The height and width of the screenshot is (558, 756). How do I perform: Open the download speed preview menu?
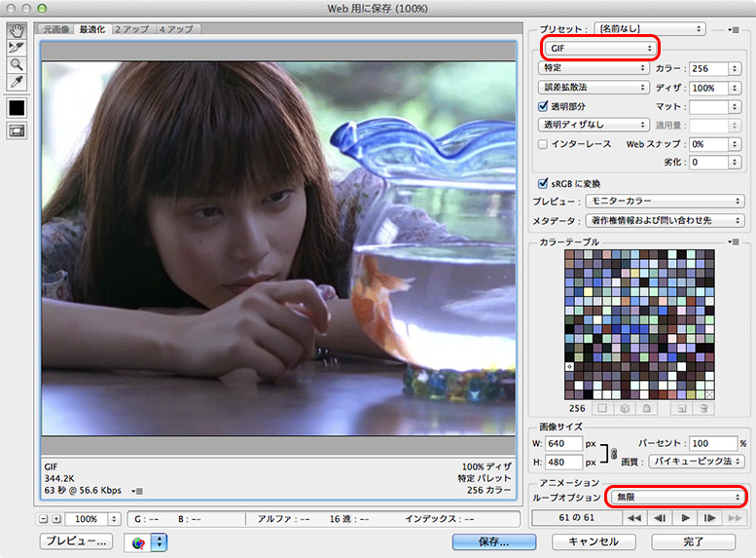137,491
